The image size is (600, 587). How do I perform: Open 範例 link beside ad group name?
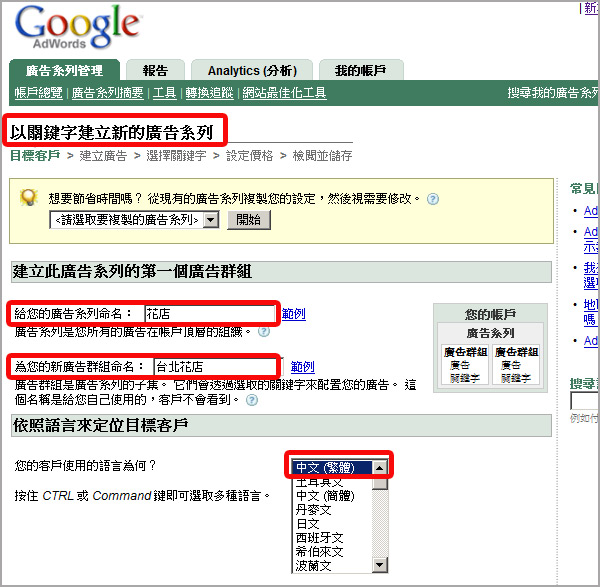coord(303,367)
